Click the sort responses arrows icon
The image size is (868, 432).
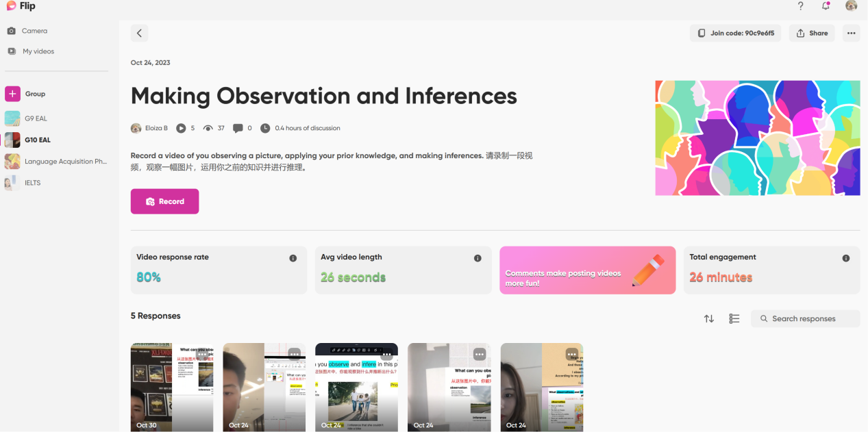coord(709,318)
